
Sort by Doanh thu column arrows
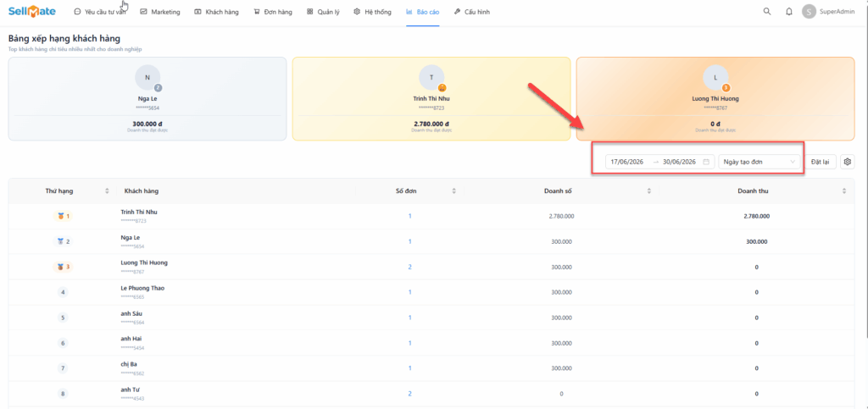click(x=844, y=191)
